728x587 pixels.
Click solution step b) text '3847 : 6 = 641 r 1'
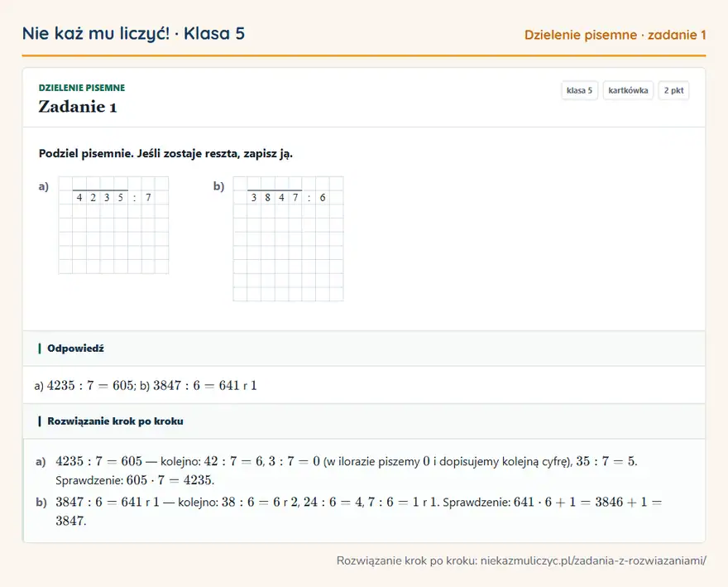tap(108, 502)
